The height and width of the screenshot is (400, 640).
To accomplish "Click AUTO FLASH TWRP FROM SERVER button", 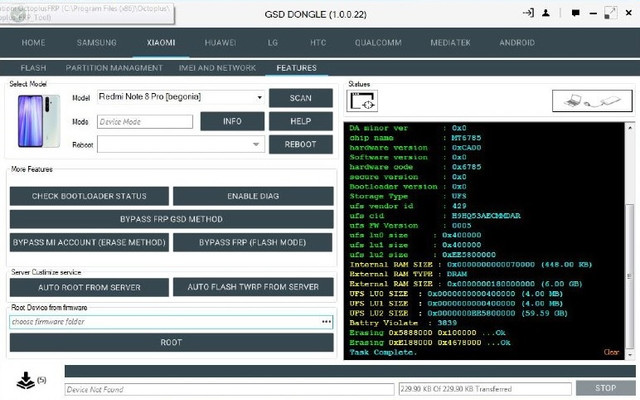I will [x=253, y=287].
